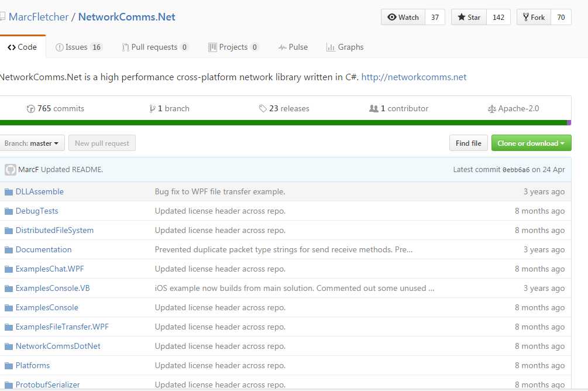This screenshot has width=588, height=391.
Task: Open the ExamplesFileTransfer.WPF folder
Action: [62, 327]
